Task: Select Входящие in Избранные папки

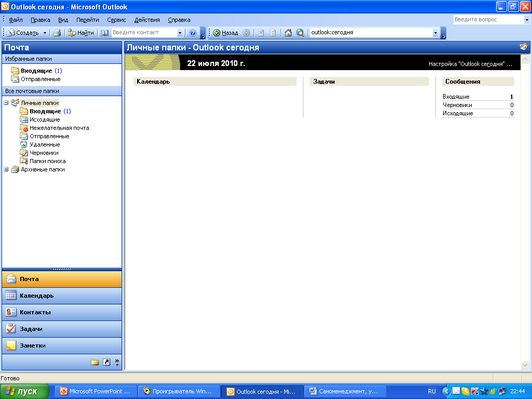Action: coord(36,71)
